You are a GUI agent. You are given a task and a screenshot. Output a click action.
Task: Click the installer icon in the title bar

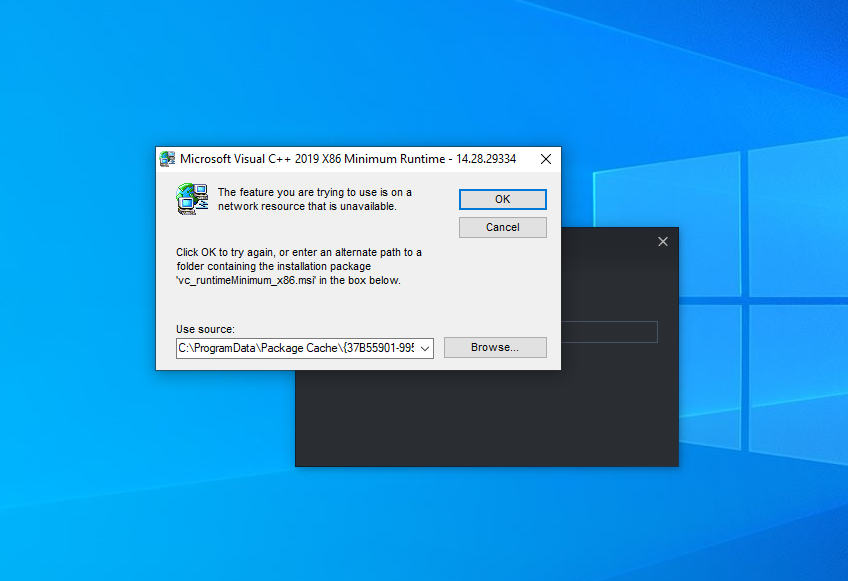pyautogui.click(x=167, y=159)
